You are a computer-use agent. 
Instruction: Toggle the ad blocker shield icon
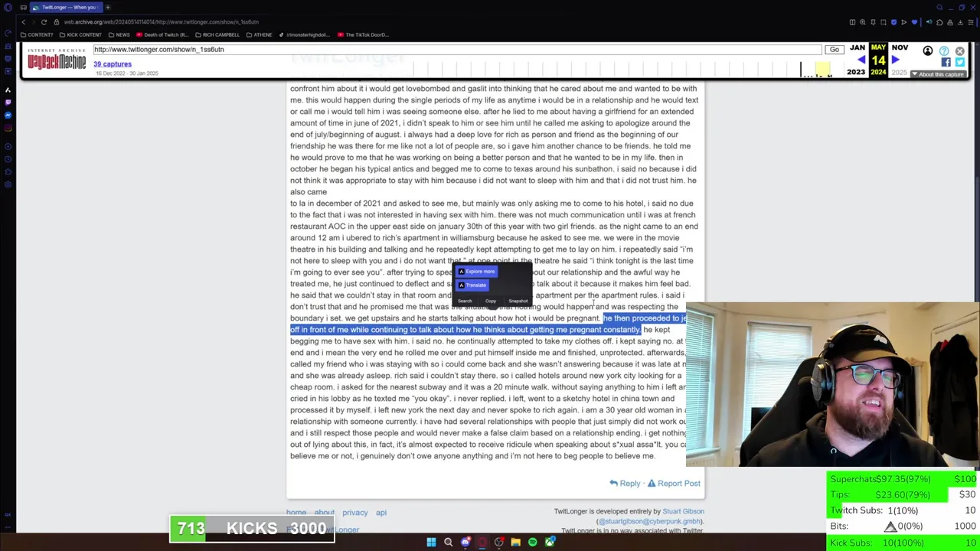[893, 22]
